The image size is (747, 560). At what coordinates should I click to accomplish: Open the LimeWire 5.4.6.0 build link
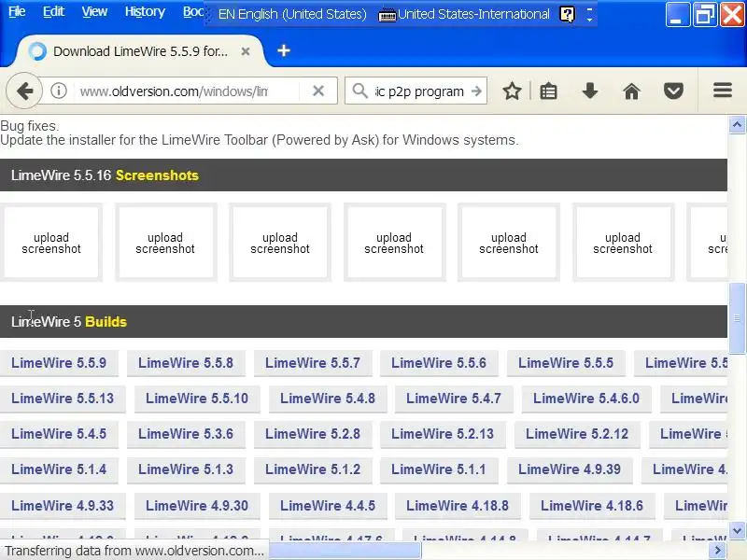(586, 399)
